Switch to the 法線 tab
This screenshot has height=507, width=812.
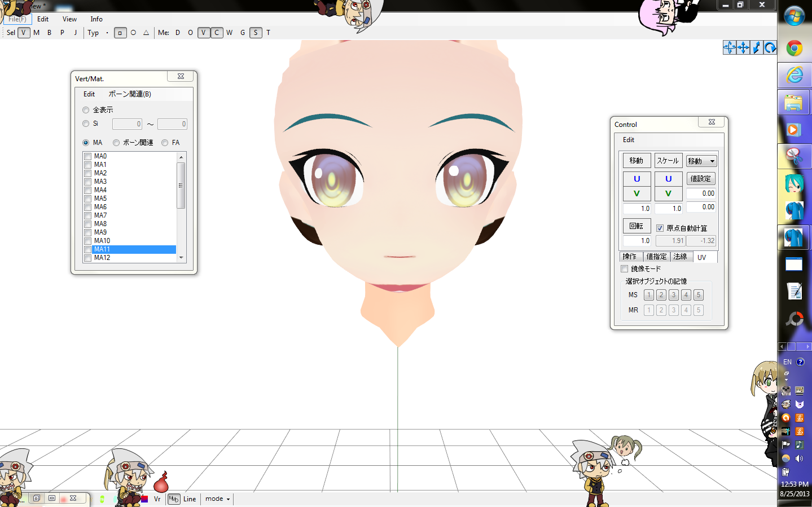[681, 257]
